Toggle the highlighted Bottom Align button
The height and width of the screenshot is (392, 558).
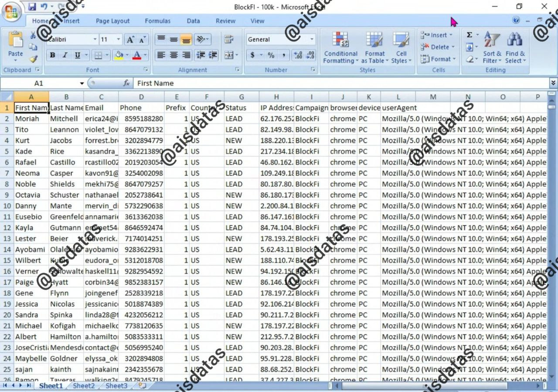pyautogui.click(x=186, y=40)
